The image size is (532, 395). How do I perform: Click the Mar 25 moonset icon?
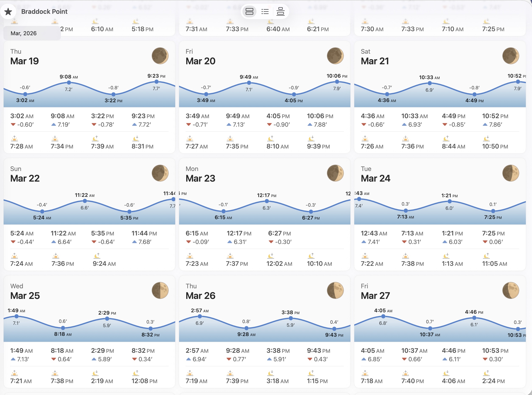point(95,373)
